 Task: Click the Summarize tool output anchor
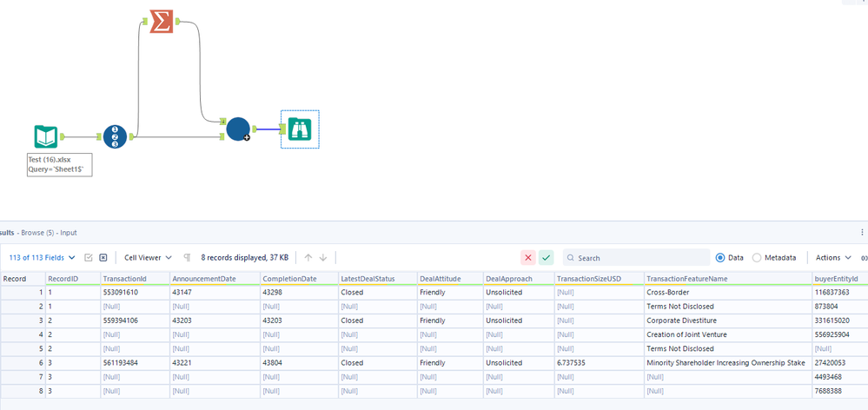coord(178,21)
